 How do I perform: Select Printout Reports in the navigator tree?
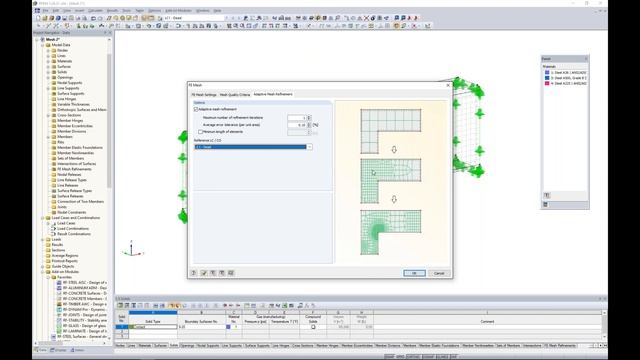coord(64,261)
